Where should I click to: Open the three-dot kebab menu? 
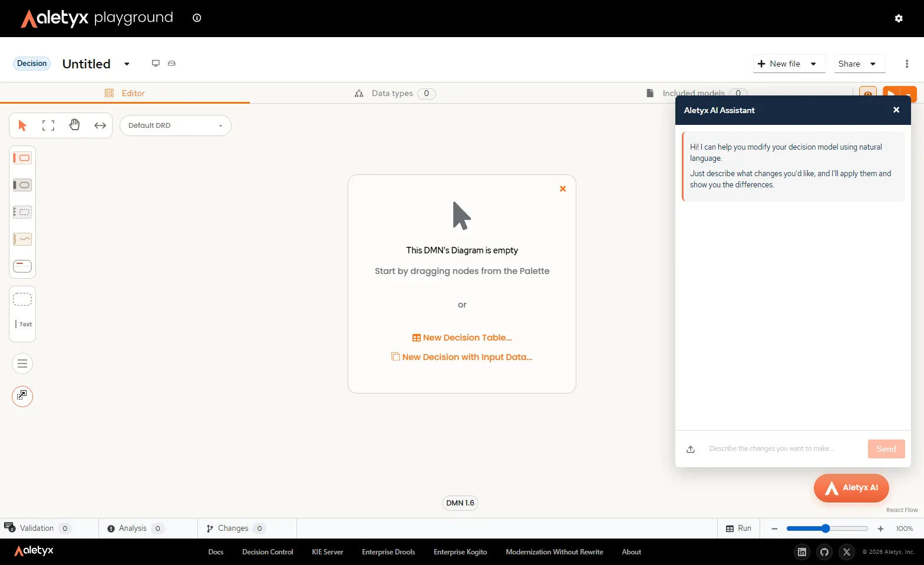(x=907, y=64)
